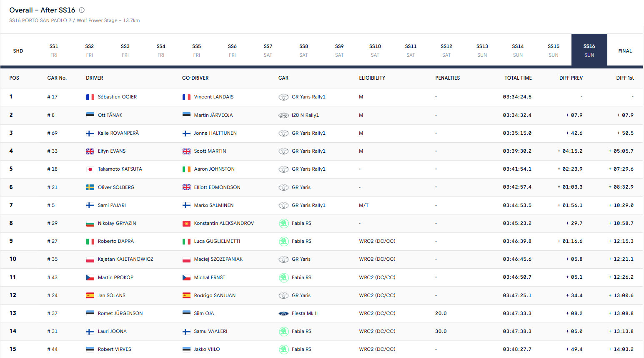644x358 pixels.
Task: Click the Estonian flag beside Siim OJA
Action: (x=186, y=313)
